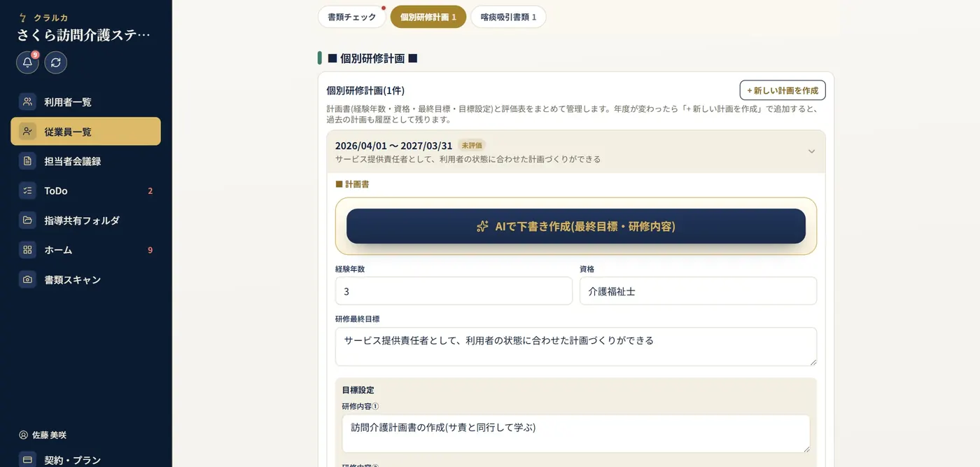Click the 研修最終目標 text area

(x=576, y=347)
